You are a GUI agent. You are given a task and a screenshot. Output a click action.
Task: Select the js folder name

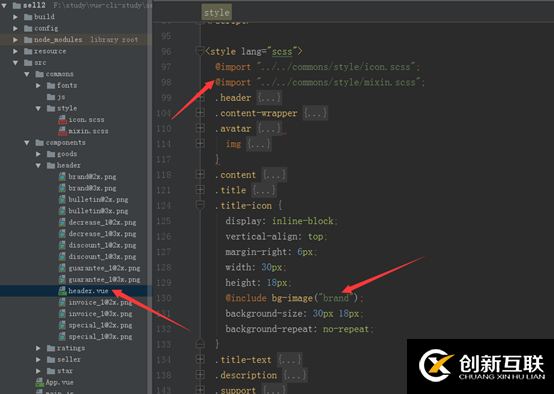tap(61, 97)
